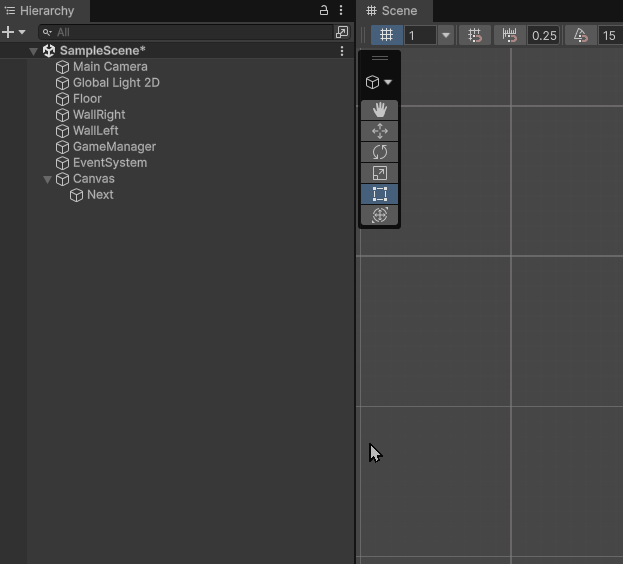The image size is (623, 564).
Task: Toggle scene grid visibility button
Action: (387, 35)
